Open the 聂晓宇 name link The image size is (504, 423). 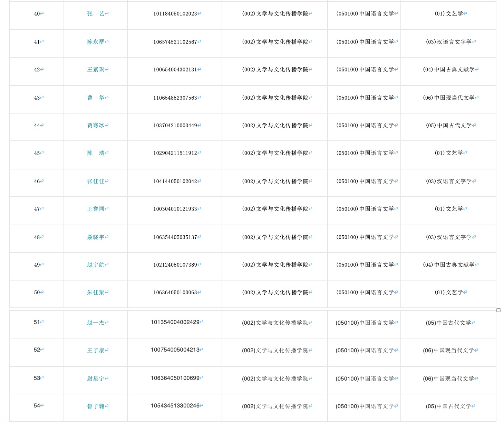(x=96, y=237)
